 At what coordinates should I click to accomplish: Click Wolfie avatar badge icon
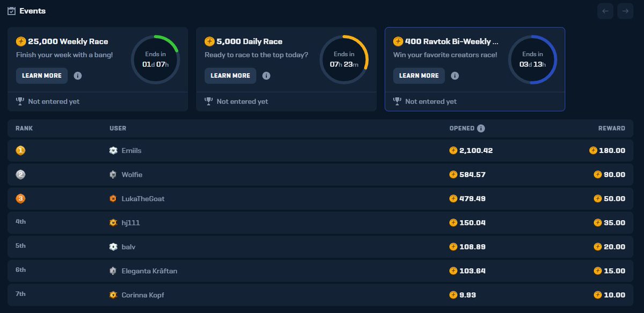tap(113, 174)
